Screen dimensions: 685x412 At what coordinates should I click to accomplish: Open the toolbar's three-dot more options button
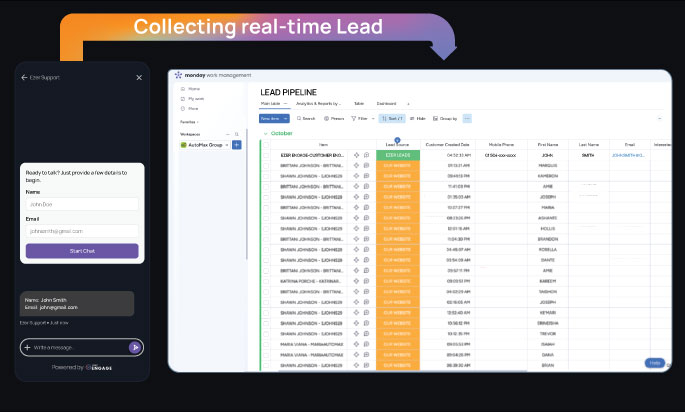467,118
